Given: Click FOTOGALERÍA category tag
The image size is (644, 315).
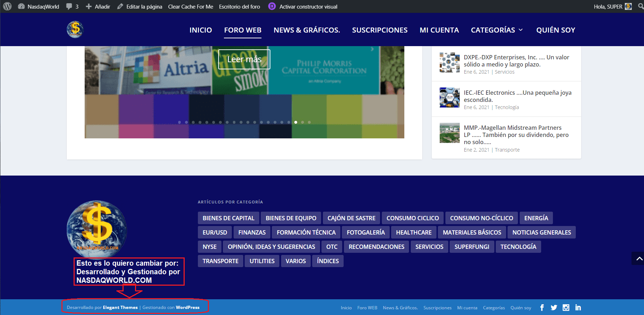Looking at the screenshot, I should coord(366,232).
